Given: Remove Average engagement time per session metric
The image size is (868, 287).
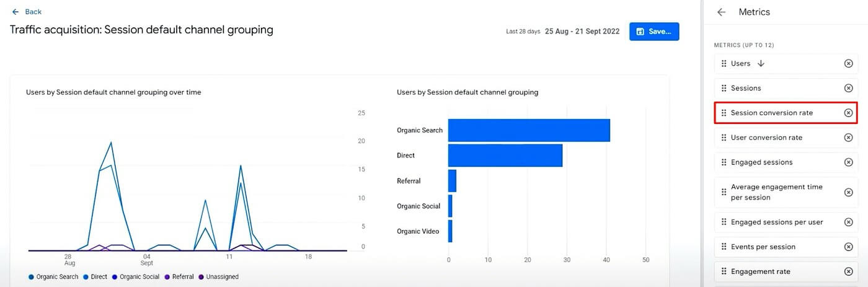Looking at the screenshot, I should (x=849, y=192).
